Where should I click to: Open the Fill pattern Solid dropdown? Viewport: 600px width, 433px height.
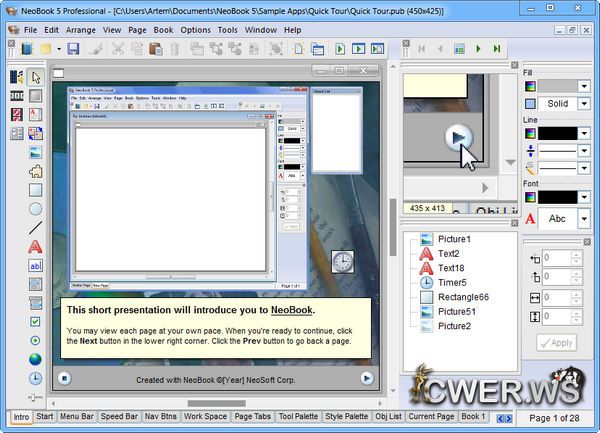[x=584, y=104]
